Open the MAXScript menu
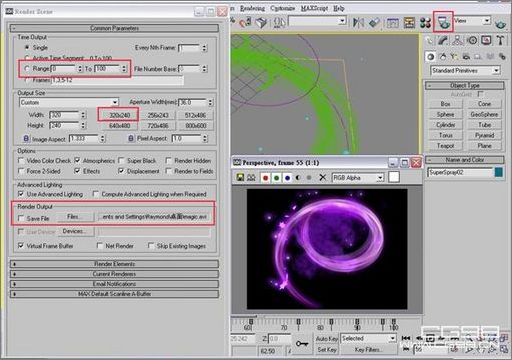Viewport: 512px width, 360px height. point(314,8)
